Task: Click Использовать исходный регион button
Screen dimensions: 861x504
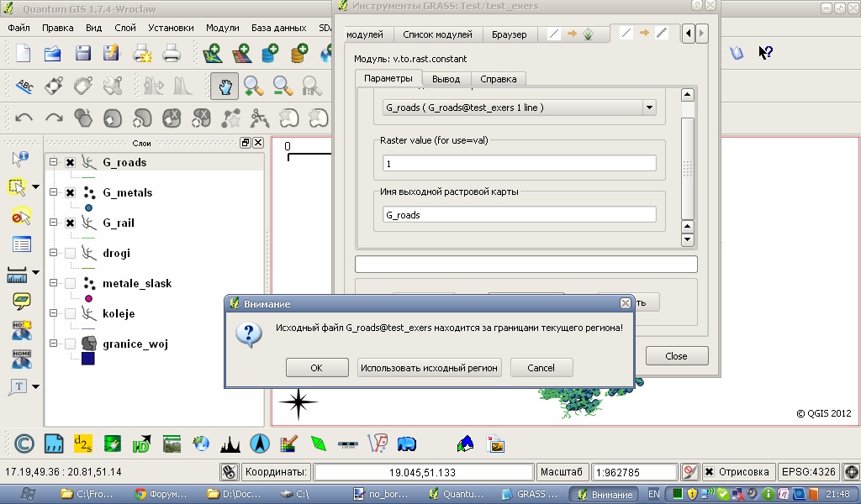Action: [x=429, y=367]
